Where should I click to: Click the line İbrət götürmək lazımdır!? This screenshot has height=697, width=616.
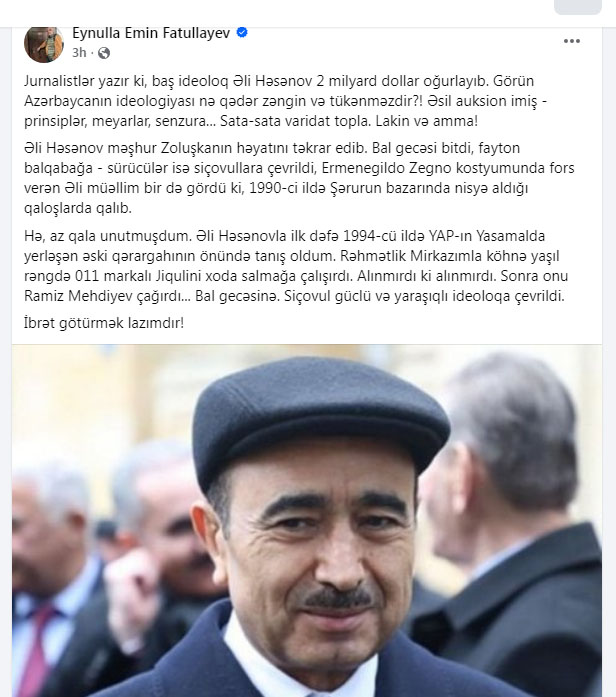104,323
